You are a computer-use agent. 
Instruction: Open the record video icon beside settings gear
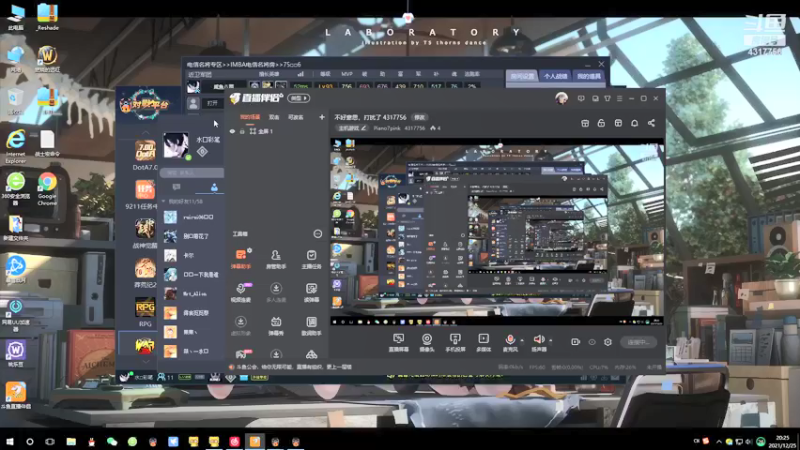[x=575, y=342]
